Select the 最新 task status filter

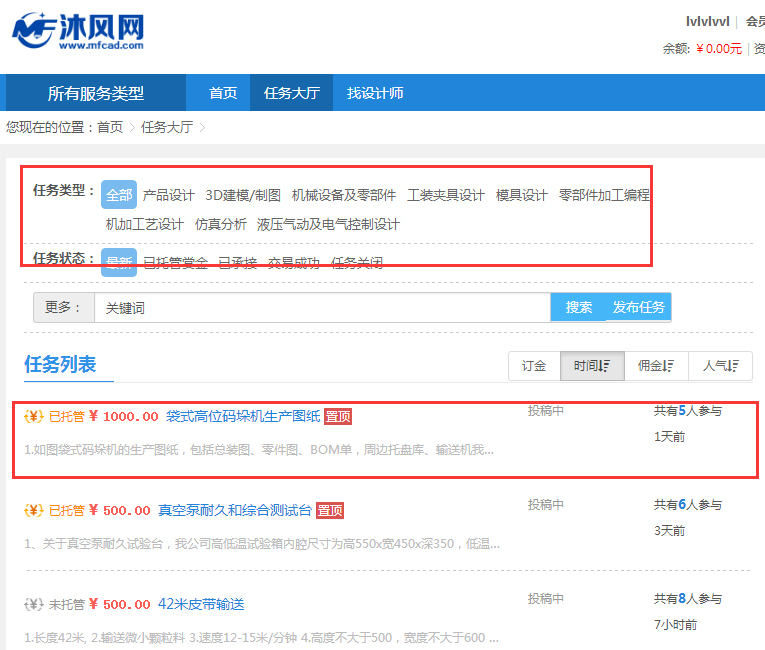[119, 263]
